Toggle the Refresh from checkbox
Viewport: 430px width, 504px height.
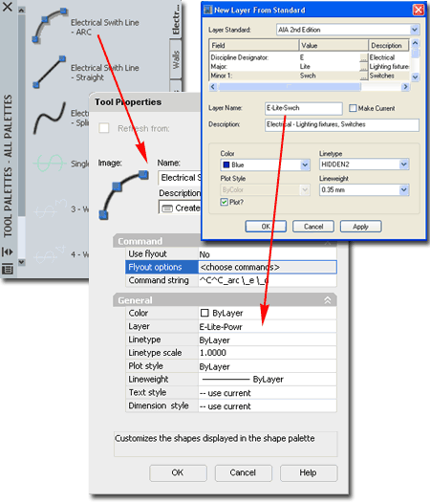[104, 128]
